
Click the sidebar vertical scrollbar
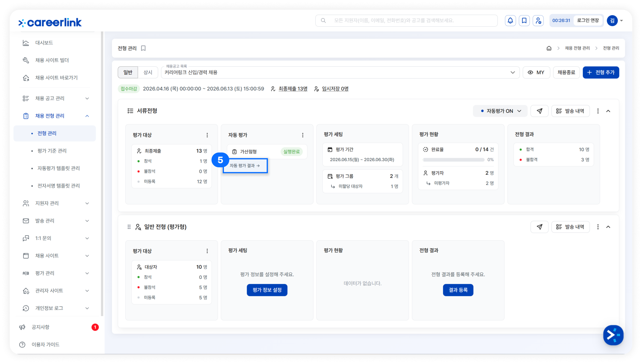click(x=102, y=174)
